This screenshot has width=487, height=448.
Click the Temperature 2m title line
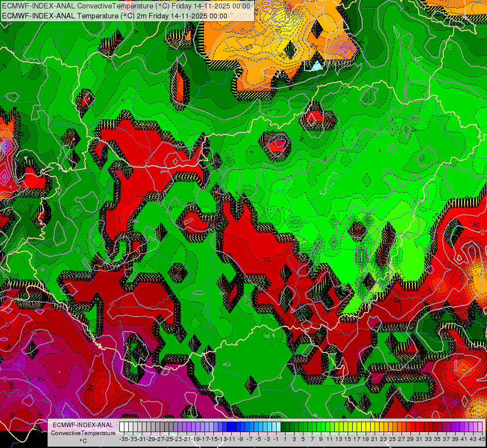[114, 16]
